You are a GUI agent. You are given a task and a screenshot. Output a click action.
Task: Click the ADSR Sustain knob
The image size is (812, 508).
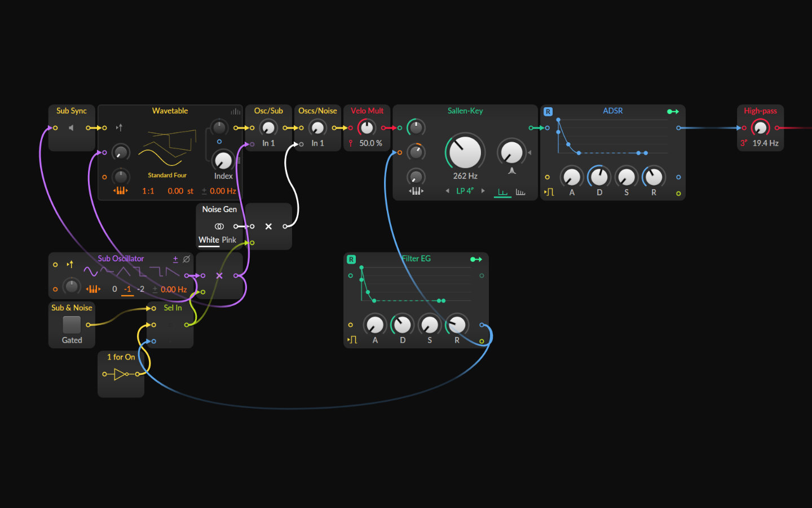(626, 177)
